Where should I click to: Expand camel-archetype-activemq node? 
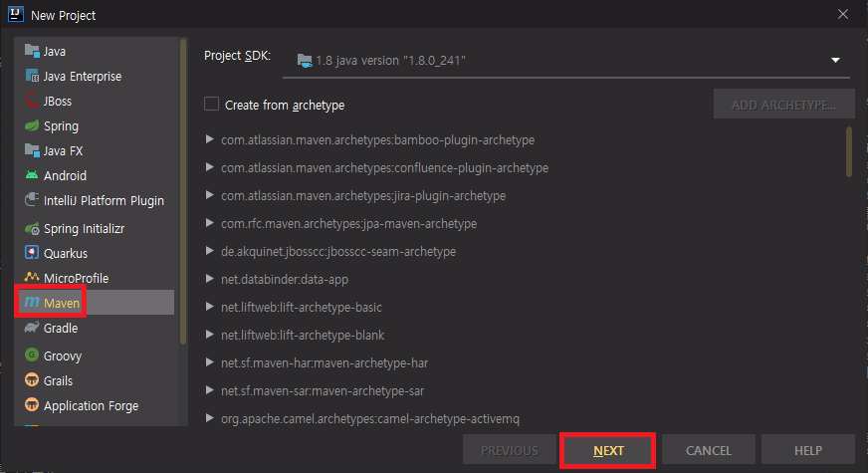209,418
